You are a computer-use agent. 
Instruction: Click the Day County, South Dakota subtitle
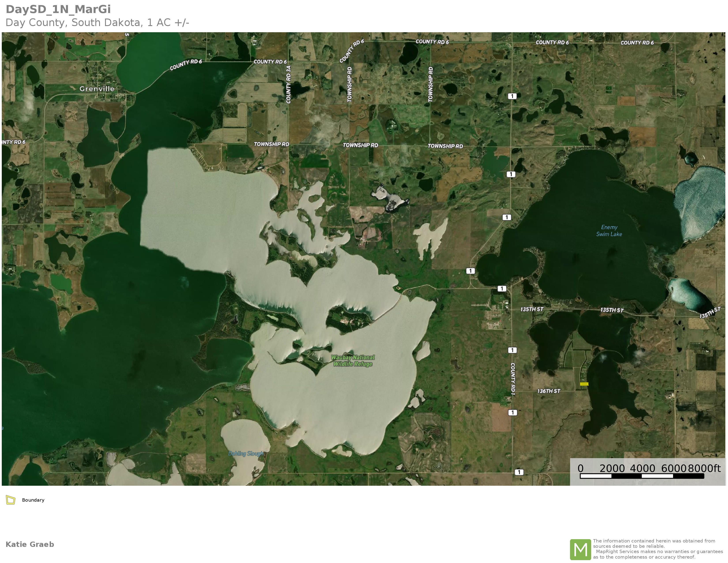click(x=97, y=23)
